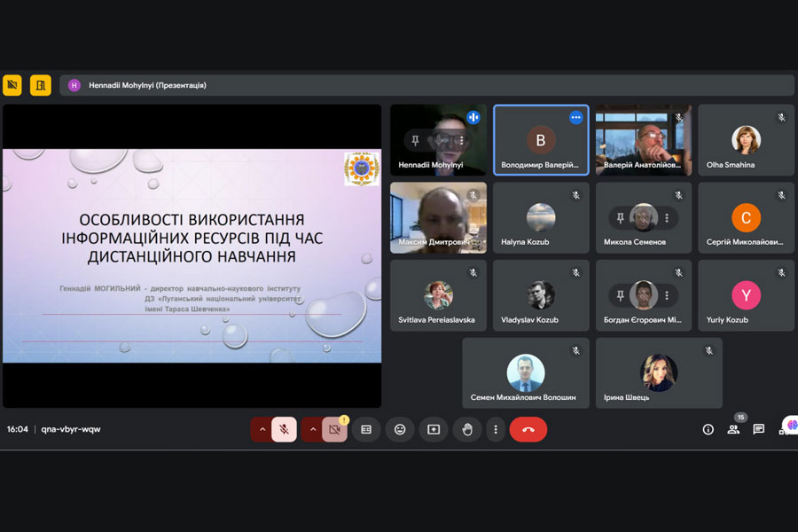Click the presentation slide in the main view

point(192,255)
